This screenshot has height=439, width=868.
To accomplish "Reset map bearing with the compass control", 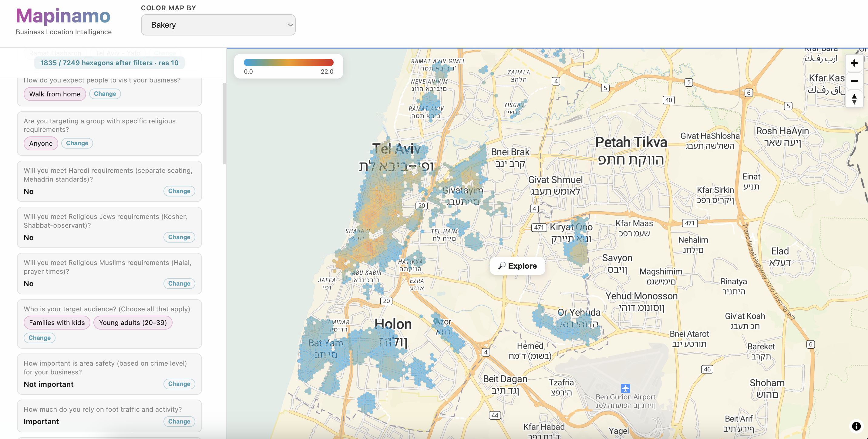I will point(854,99).
